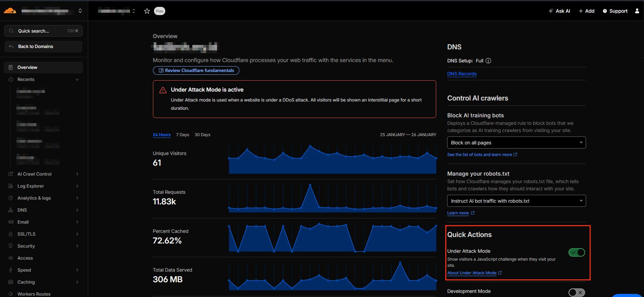Click the AI Crawl Control icon

coord(11,174)
